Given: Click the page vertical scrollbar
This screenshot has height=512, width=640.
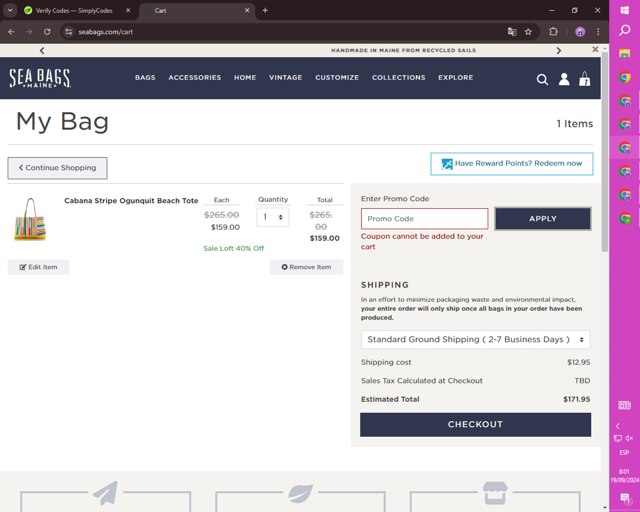Looking at the screenshot, I should tap(605, 151).
